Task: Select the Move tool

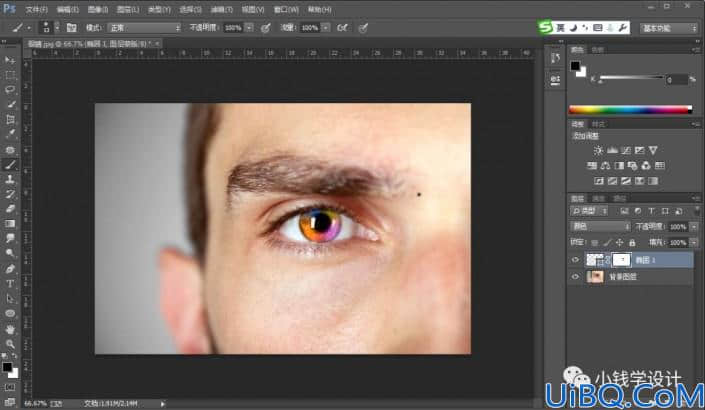Action: pyautogui.click(x=10, y=60)
